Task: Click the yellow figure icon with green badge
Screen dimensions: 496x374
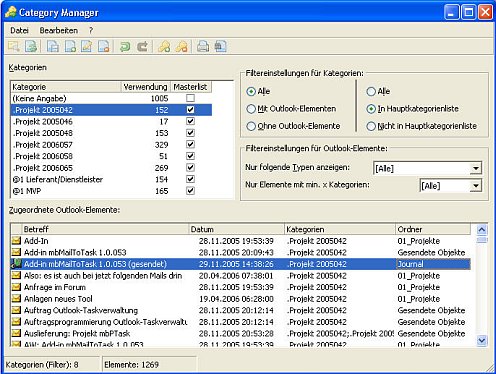Action: coord(164,46)
